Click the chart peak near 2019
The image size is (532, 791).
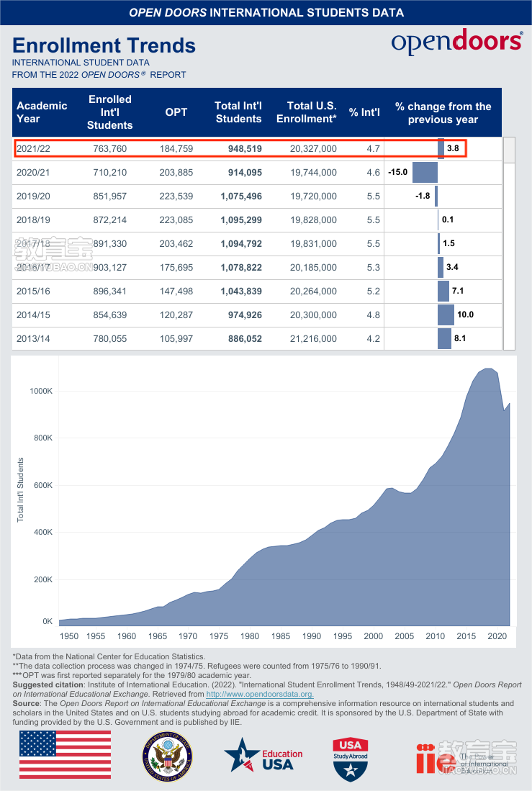pos(489,369)
